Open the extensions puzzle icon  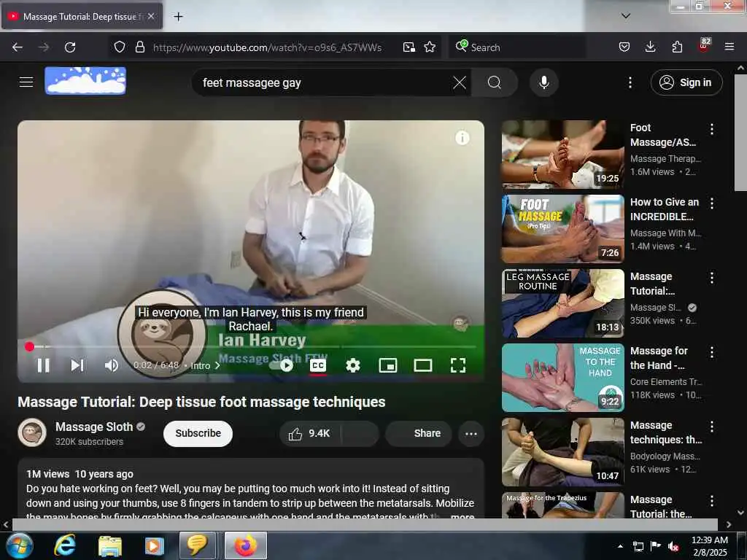point(677,47)
